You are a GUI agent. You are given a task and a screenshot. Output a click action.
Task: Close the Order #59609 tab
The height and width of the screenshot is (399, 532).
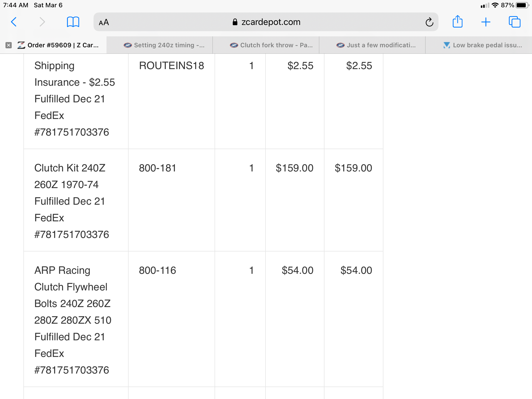click(x=9, y=45)
